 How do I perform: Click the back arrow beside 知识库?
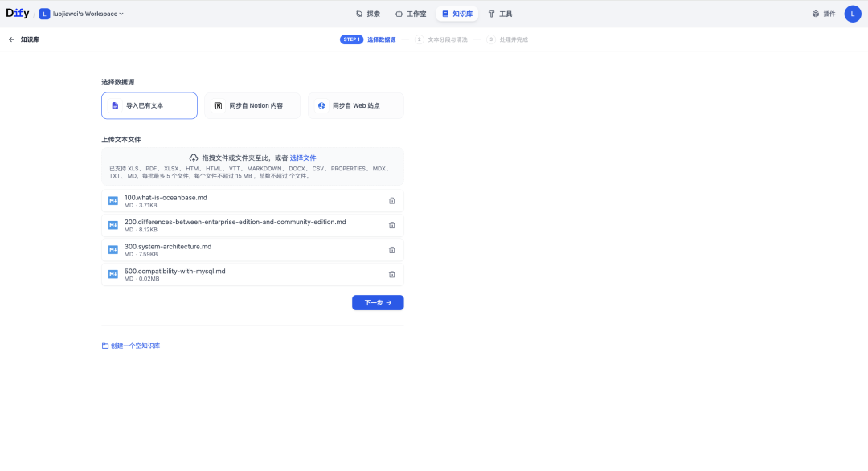click(10, 39)
